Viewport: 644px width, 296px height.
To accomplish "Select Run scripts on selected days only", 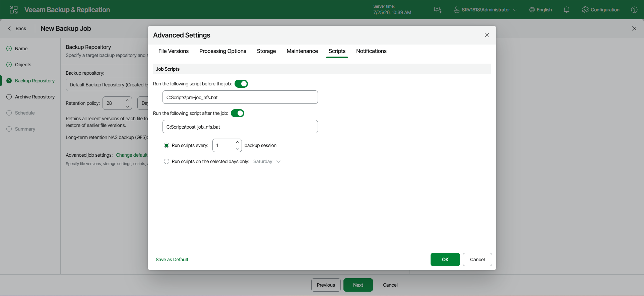I will click(x=167, y=161).
